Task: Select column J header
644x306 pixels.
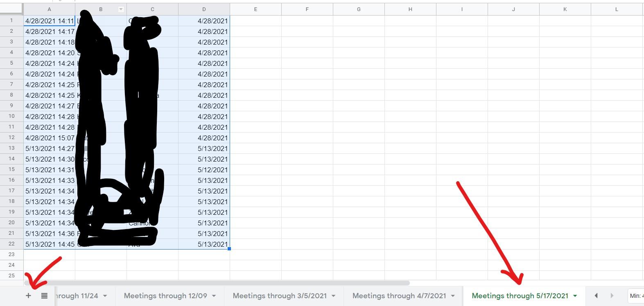Action: click(513, 9)
